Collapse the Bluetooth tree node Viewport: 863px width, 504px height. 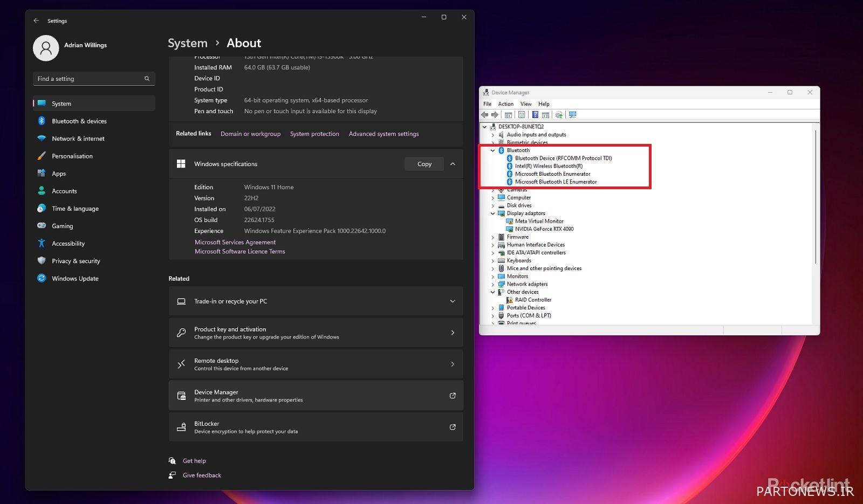point(493,150)
